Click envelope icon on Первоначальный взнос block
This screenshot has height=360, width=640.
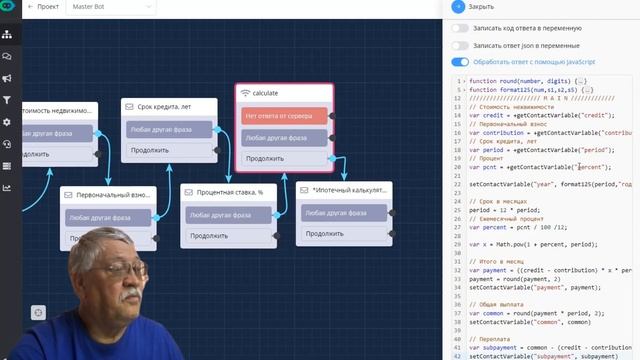coord(68,195)
